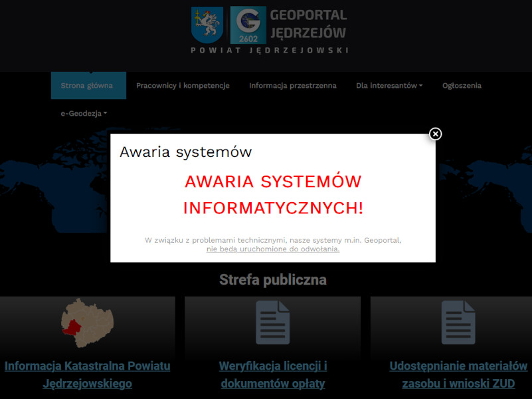Click the Awaria systemów popup title
This screenshot has width=532, height=399.
185,152
